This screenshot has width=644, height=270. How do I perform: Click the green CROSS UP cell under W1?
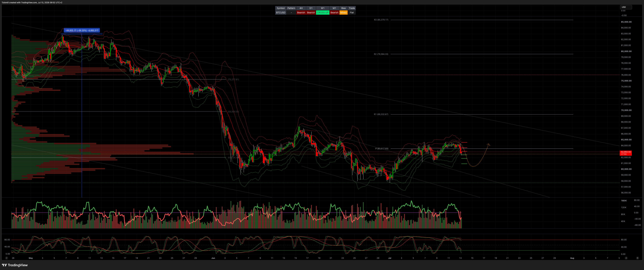[x=323, y=13]
